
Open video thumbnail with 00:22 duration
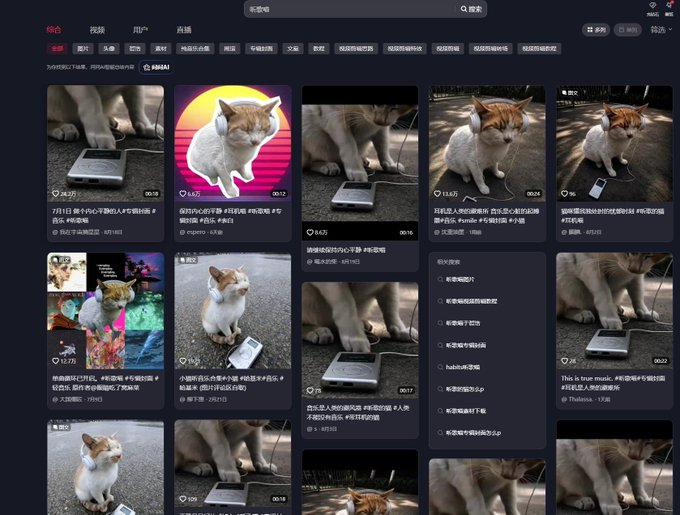point(614,310)
